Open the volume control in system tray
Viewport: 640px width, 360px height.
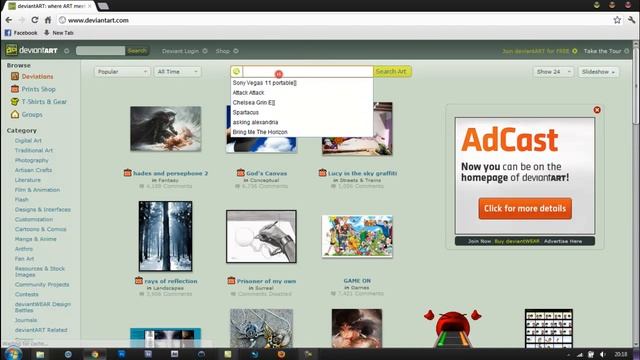602,354
